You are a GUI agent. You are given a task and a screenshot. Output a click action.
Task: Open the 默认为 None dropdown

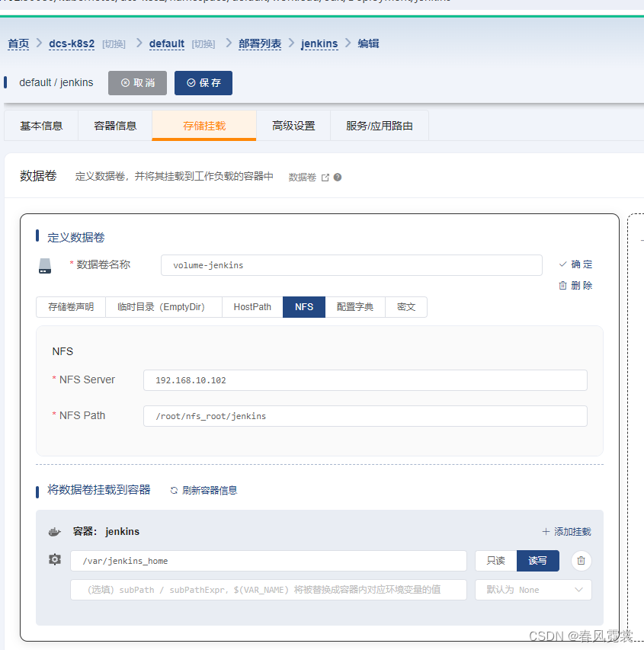point(533,589)
